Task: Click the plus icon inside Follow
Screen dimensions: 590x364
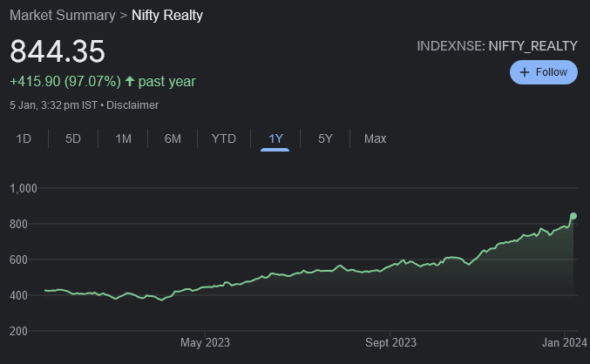Action: pos(525,72)
